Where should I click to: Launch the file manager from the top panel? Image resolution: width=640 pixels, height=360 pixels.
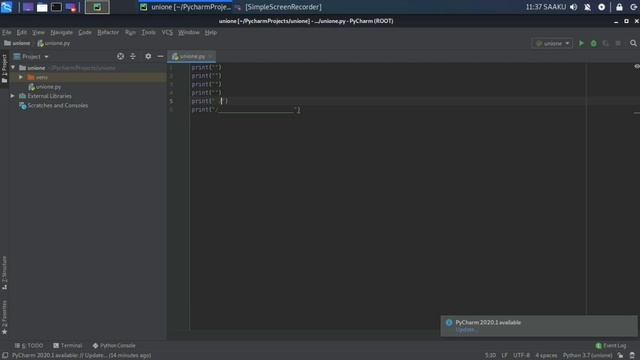coord(42,7)
